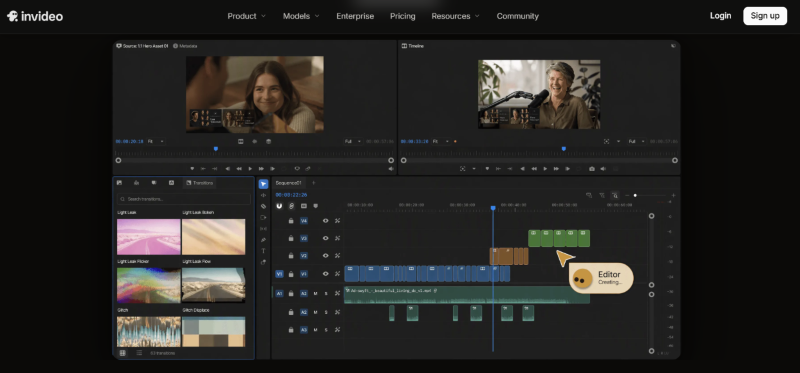Open source monitor Full resolution dropdown

(353, 141)
